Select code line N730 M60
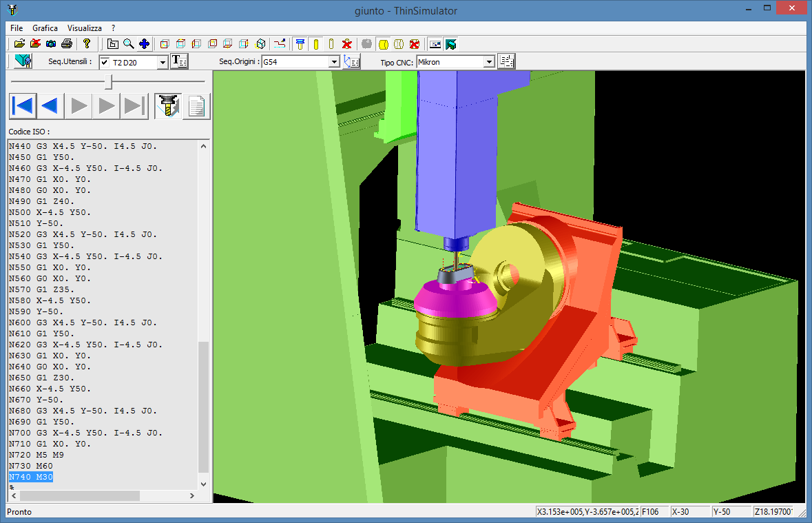Screen dimensions: 812x523 [31, 466]
